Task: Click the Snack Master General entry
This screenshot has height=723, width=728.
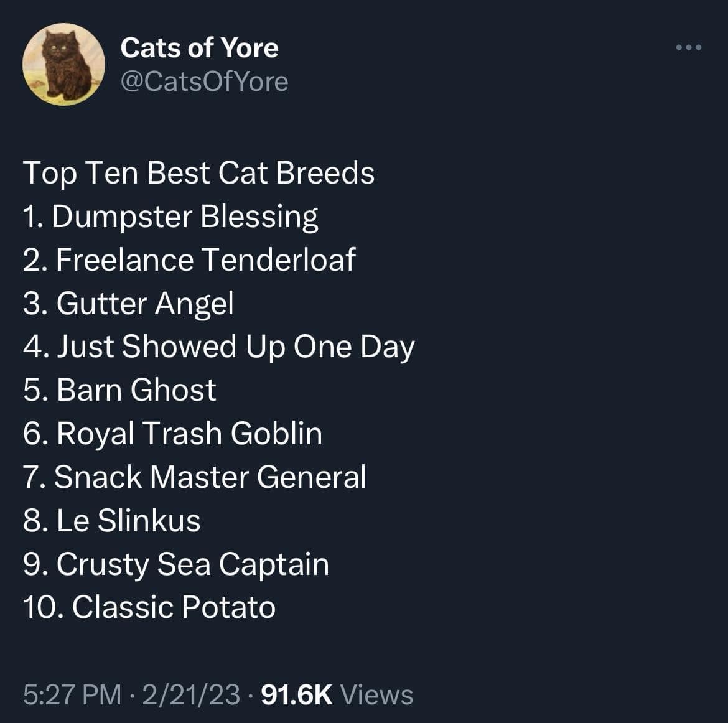Action: coord(195,477)
